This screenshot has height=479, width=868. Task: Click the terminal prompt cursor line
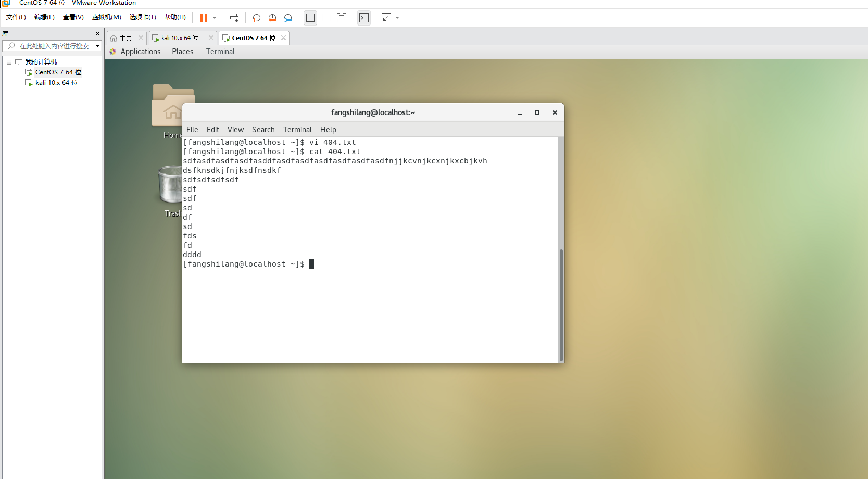click(x=249, y=264)
